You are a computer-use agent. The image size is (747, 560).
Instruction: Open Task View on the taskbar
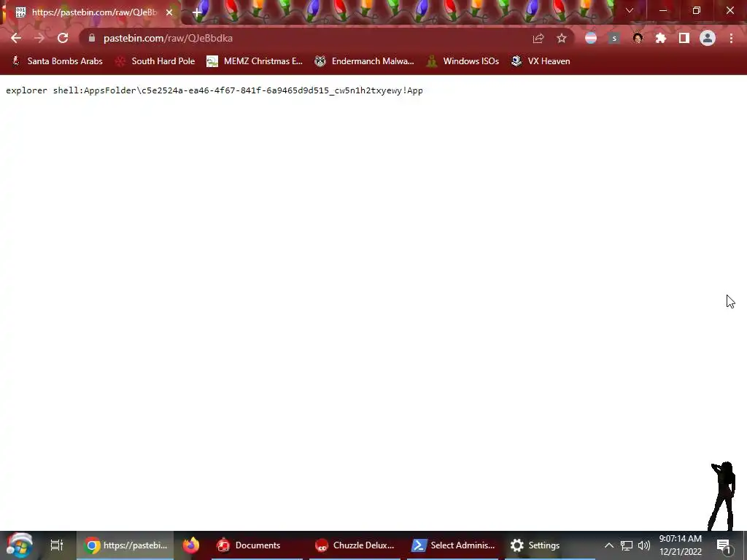click(57, 545)
